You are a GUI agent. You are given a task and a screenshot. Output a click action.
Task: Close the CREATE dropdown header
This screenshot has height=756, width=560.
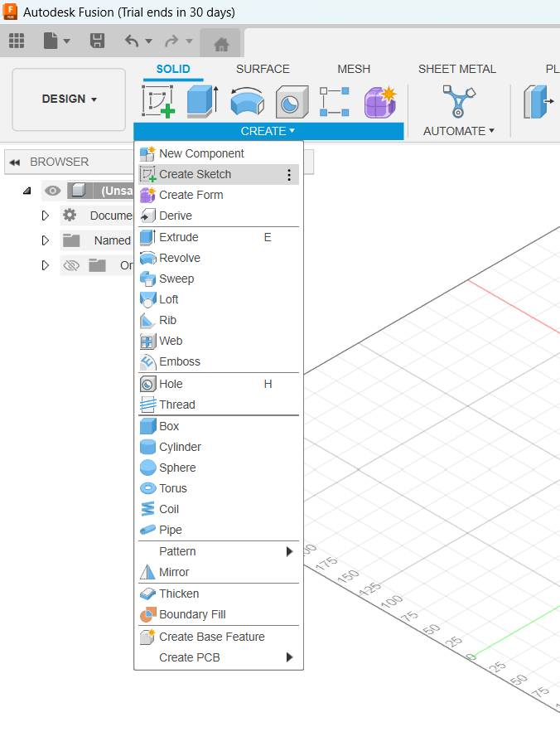point(268,131)
